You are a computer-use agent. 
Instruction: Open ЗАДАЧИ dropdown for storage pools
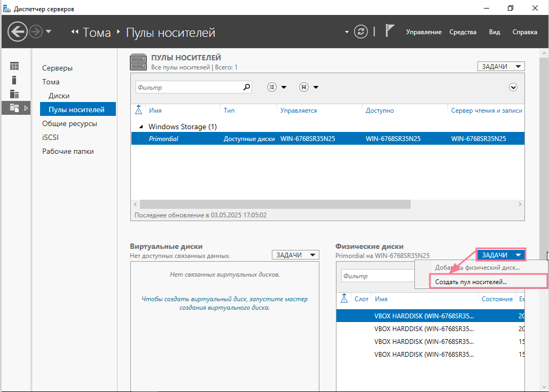pyautogui.click(x=501, y=66)
